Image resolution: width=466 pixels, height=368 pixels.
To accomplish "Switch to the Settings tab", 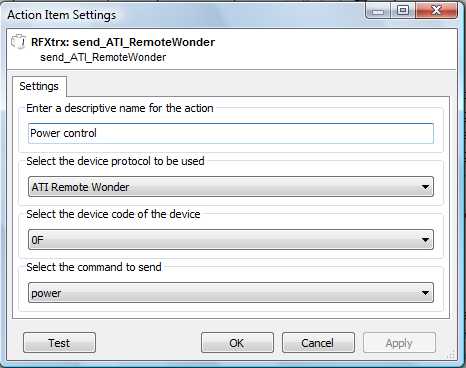I will tap(39, 86).
